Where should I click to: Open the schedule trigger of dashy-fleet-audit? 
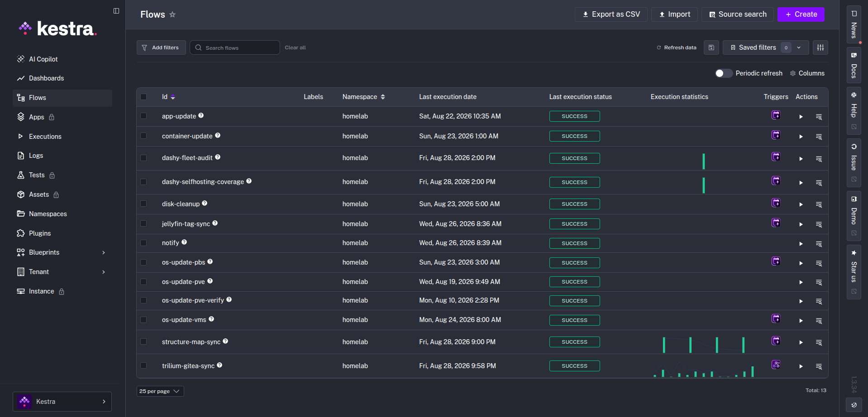pyautogui.click(x=776, y=156)
